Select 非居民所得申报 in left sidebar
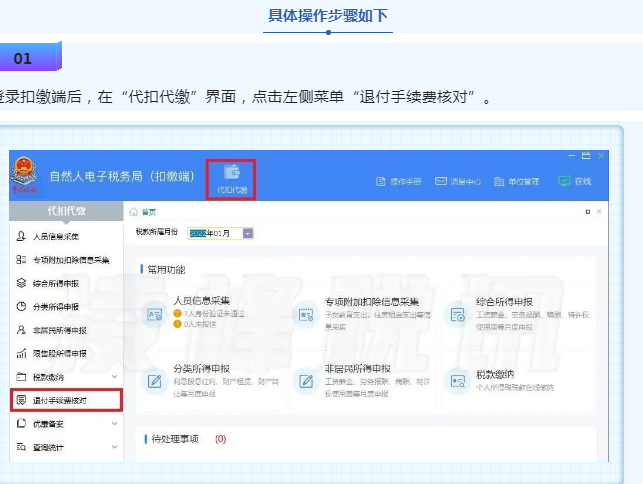Viewport: 643px width, 484px height. click(x=66, y=330)
